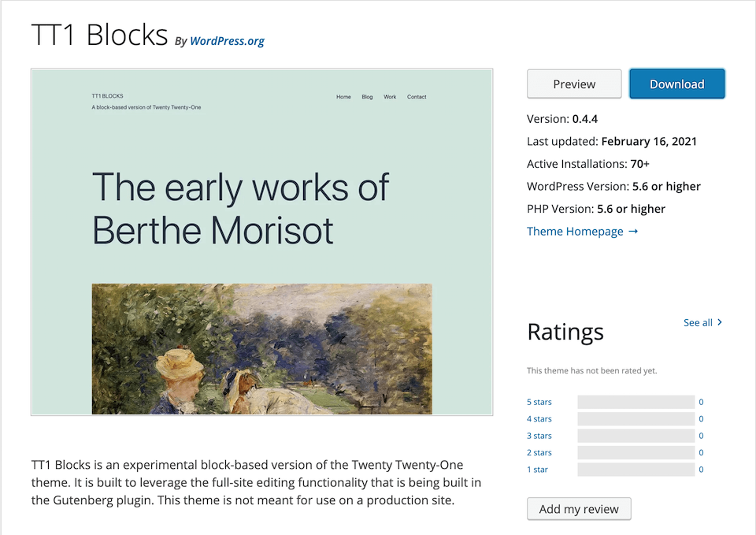Viewport: 756px width, 535px height.
Task: Click the Home menu item in preview
Action: click(343, 97)
